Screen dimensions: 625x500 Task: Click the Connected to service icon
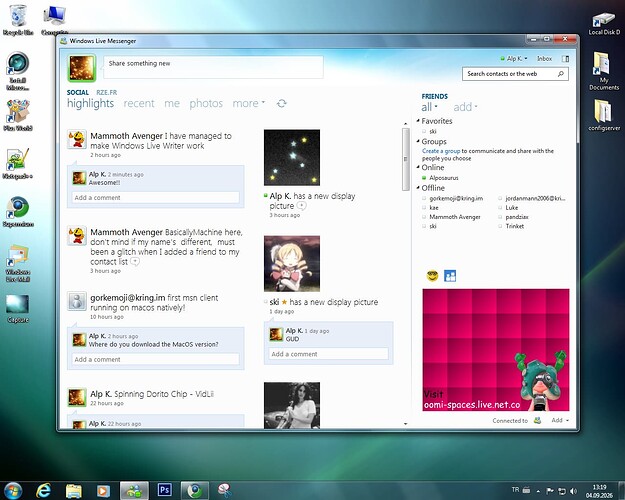coord(537,420)
